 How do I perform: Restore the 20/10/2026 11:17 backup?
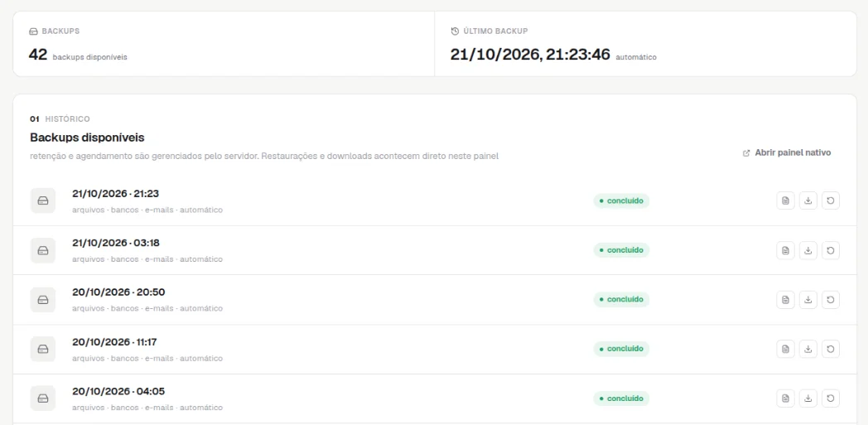coord(831,349)
